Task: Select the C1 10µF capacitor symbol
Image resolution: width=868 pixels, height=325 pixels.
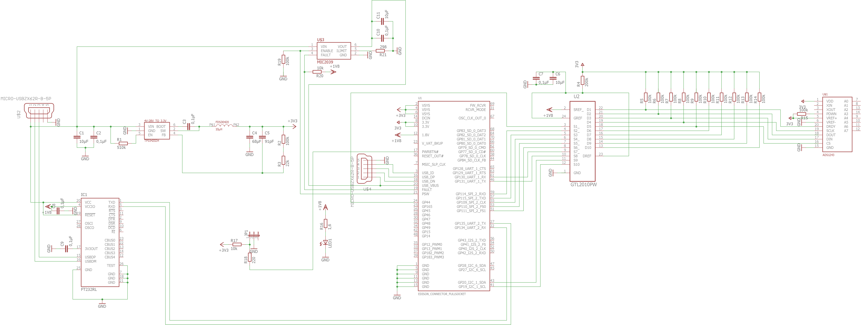Action: coord(77,137)
